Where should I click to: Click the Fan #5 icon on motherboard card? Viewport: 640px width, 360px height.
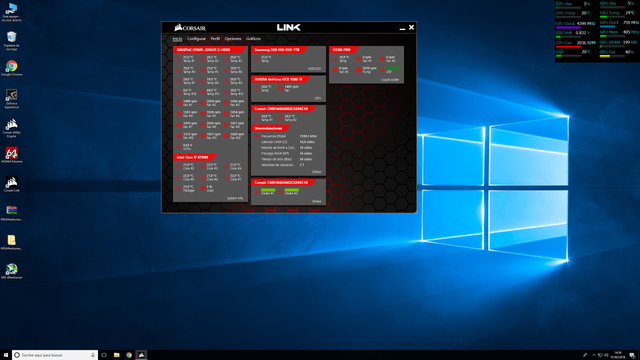202,114
